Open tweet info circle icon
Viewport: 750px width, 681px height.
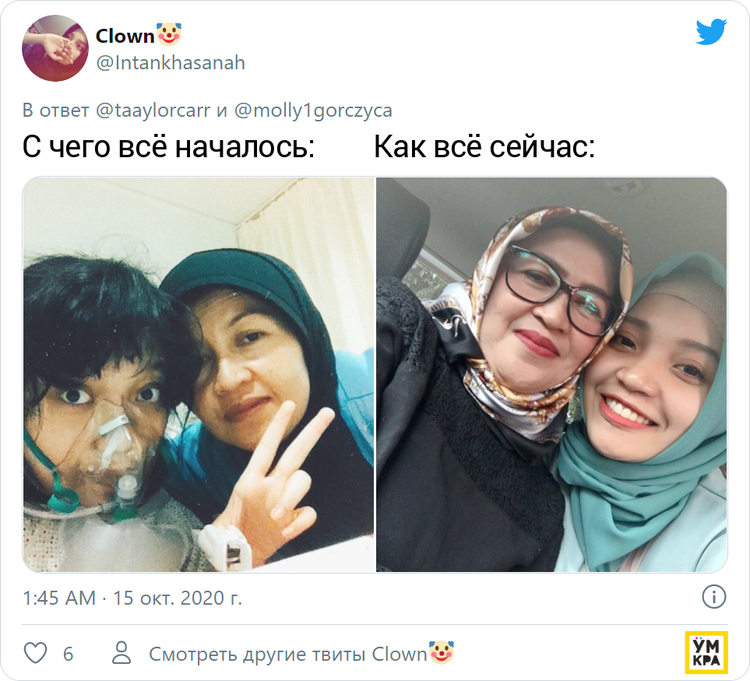click(x=714, y=597)
